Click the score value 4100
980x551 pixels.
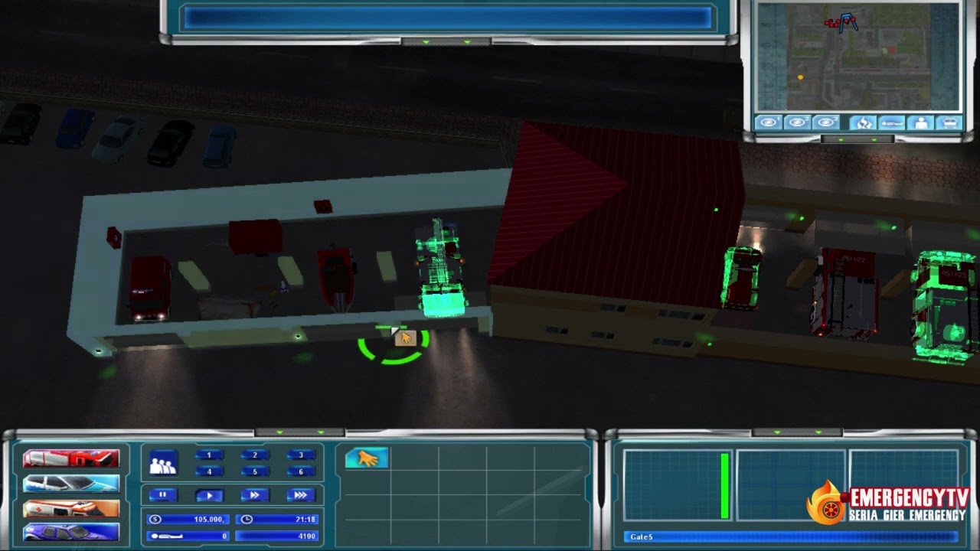click(277, 536)
